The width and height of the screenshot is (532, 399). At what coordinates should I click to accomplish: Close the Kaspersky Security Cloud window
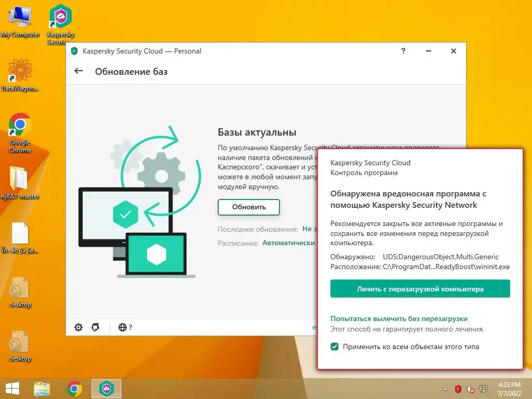[x=453, y=51]
